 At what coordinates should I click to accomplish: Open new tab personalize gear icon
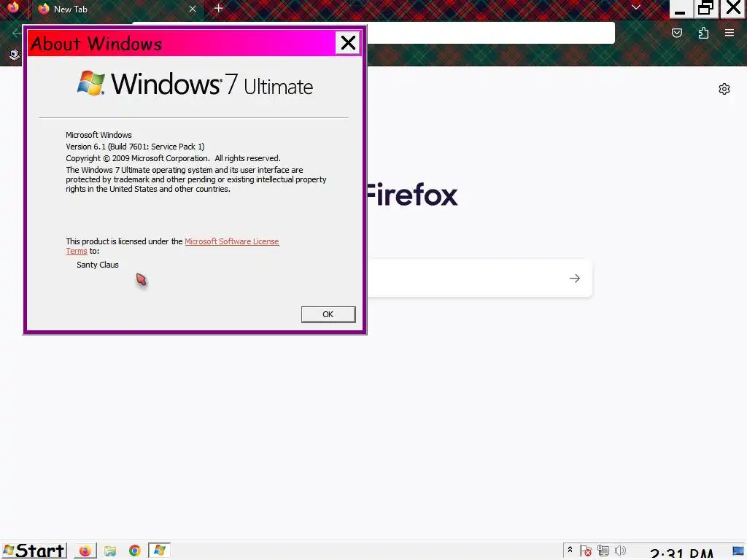[x=724, y=89]
